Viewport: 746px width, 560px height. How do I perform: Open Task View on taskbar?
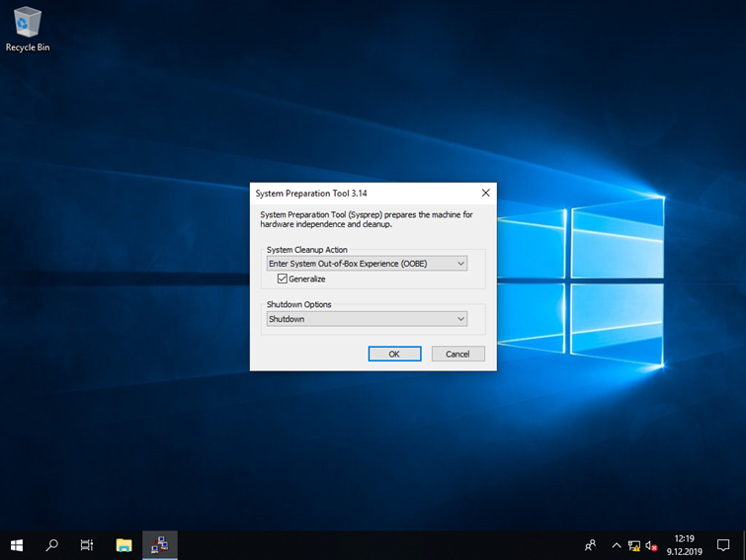pos(87,545)
